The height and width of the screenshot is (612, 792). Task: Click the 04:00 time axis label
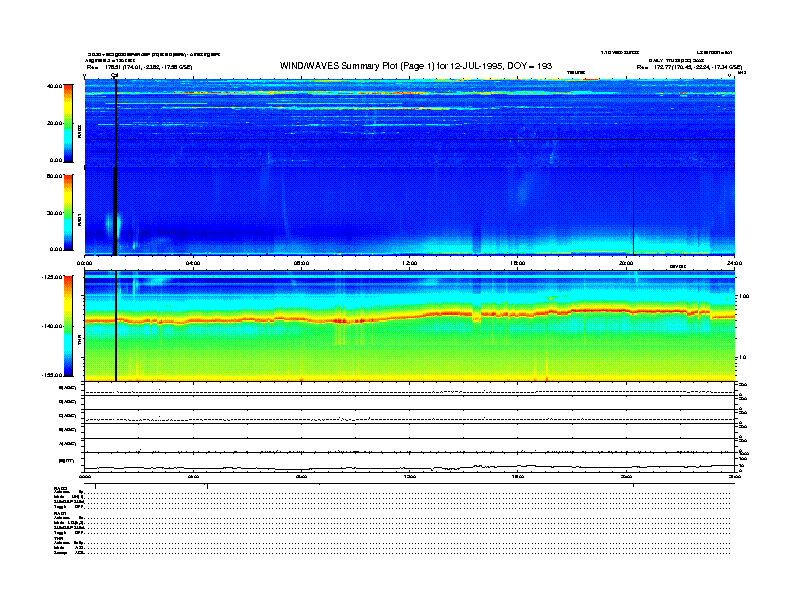193,263
